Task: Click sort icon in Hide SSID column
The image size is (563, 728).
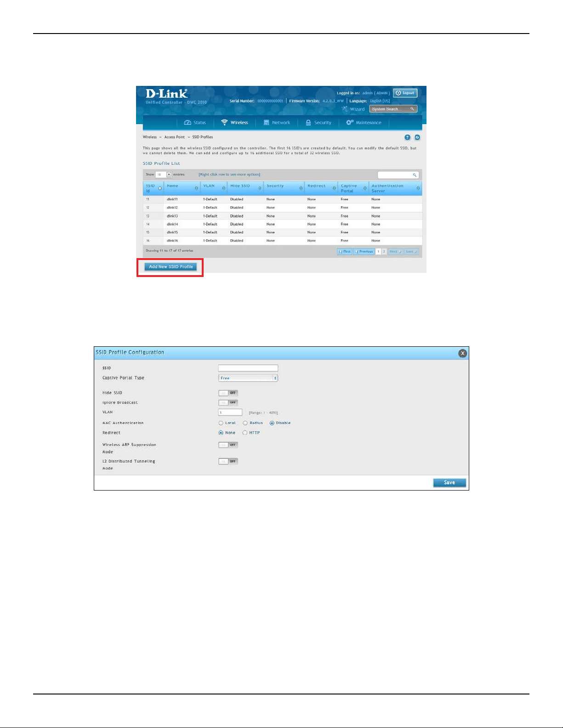Action: click(260, 188)
